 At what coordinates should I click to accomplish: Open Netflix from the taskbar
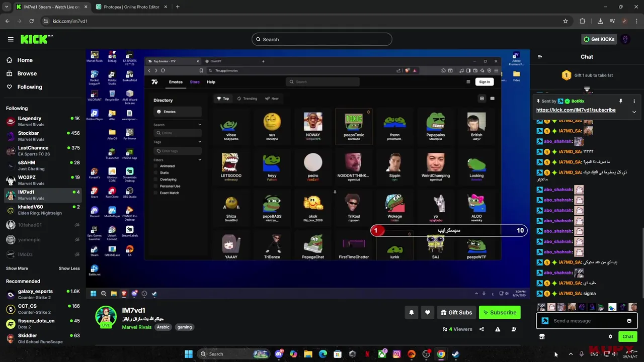367,354
